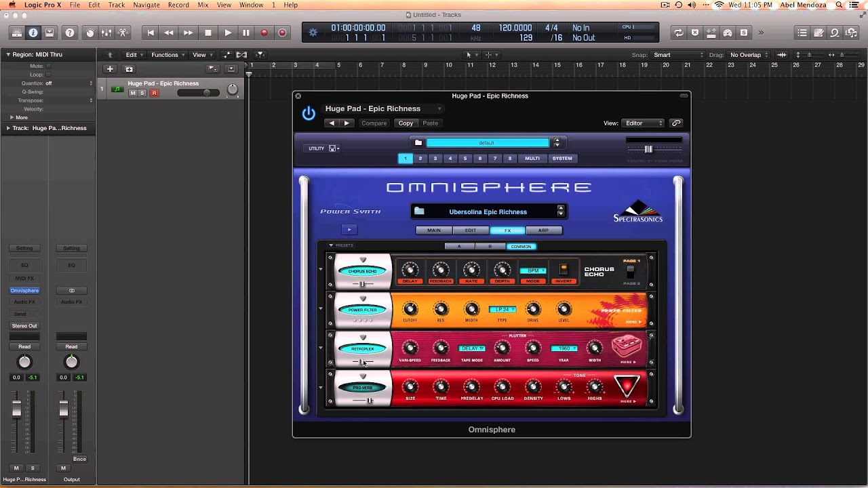Open the Toolbar inbox icon

click(x=50, y=33)
